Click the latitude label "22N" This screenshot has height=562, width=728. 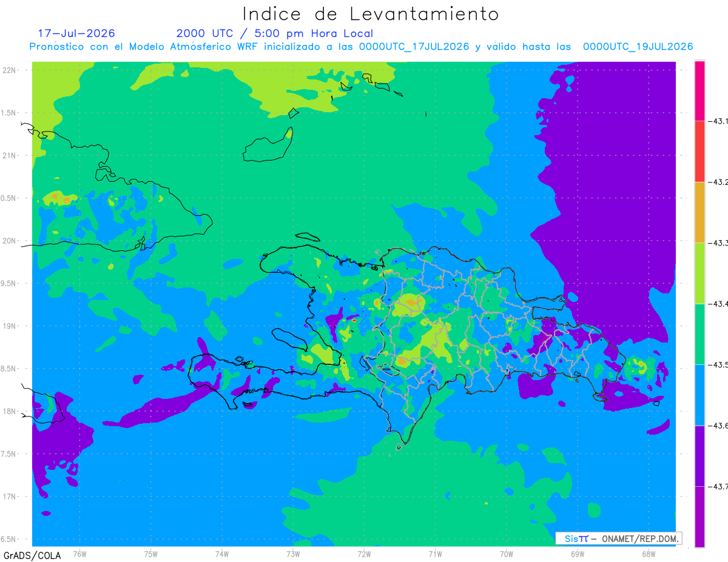point(9,70)
